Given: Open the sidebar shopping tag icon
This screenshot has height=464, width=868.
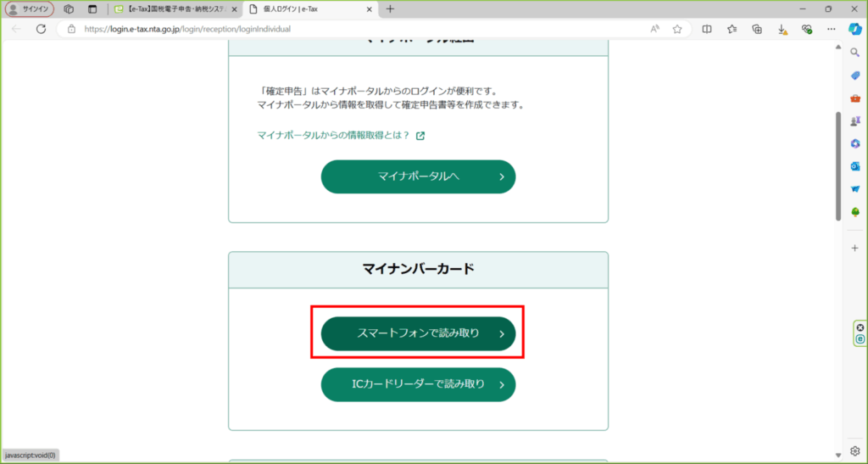Looking at the screenshot, I should pos(855,75).
